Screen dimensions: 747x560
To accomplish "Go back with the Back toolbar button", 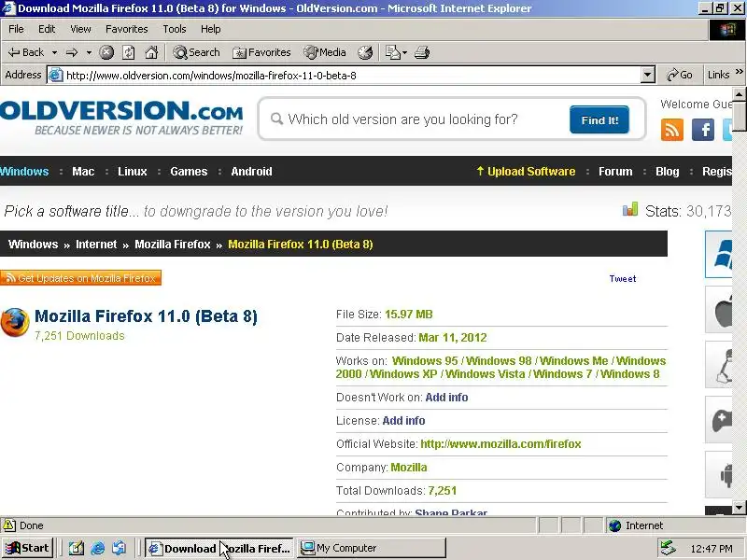I will tap(26, 52).
